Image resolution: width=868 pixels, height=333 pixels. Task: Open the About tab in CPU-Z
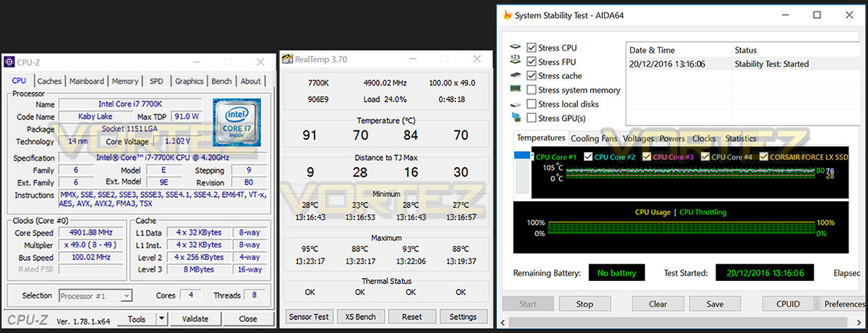pyautogui.click(x=251, y=81)
